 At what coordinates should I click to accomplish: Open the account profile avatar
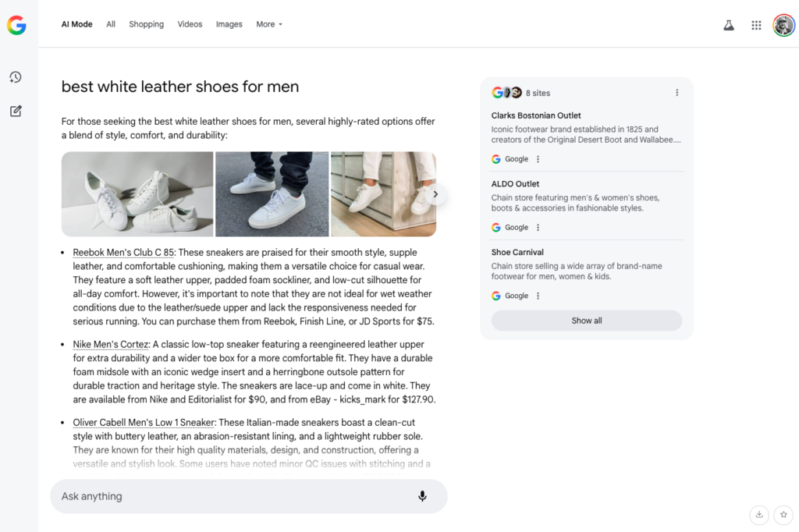pos(783,25)
